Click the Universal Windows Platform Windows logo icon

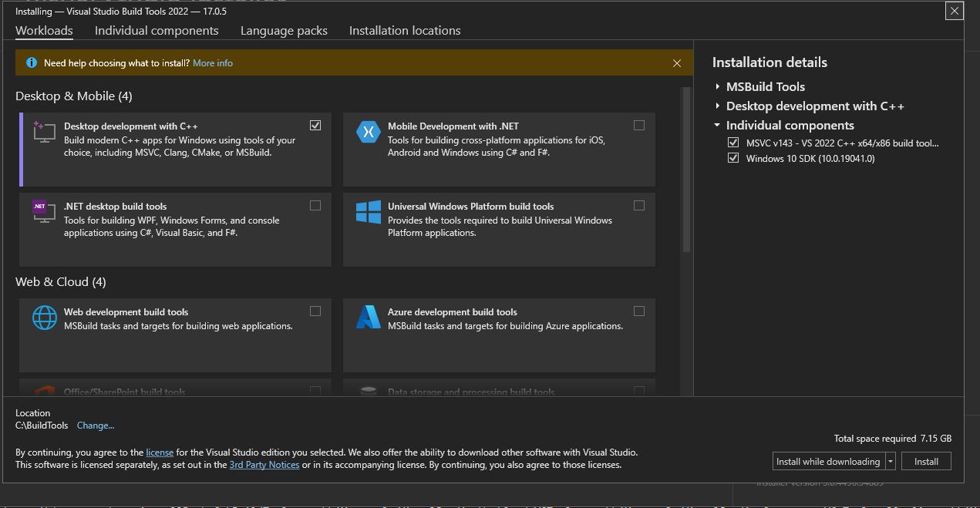369,211
